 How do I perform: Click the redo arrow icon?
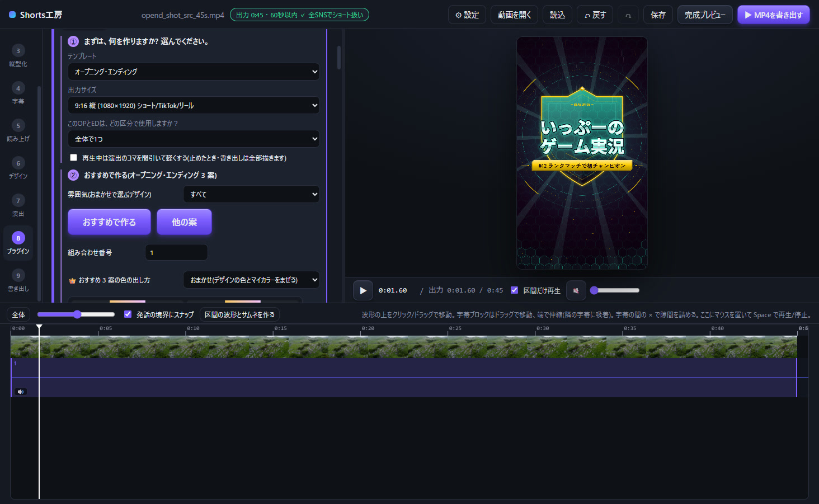pos(628,15)
